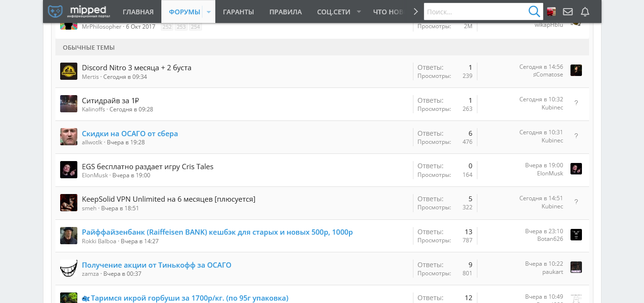
Task: Go to page 254 of MrPhilosopher thread
Action: click(195, 27)
